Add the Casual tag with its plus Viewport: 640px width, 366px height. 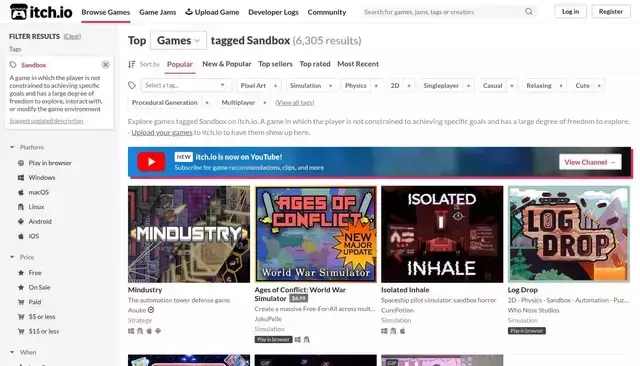point(512,86)
